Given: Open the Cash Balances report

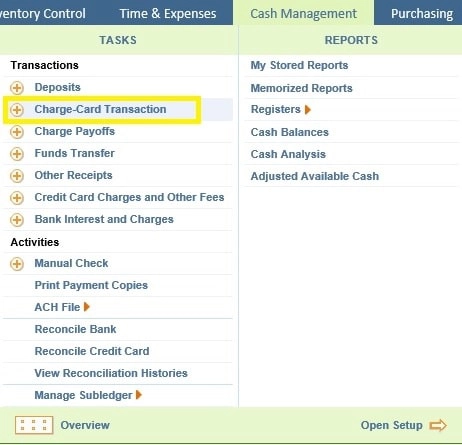Looking at the screenshot, I should tap(290, 132).
